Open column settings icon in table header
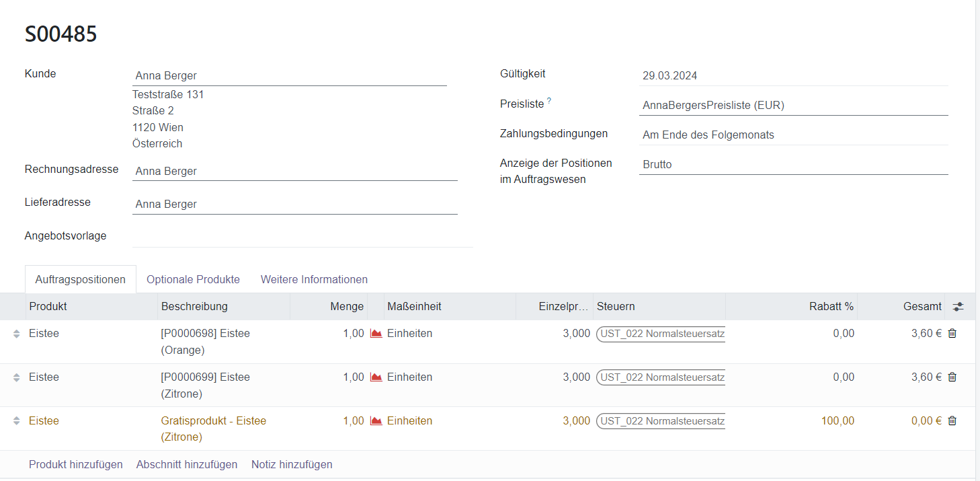Viewport: 980px width, 481px height. tap(958, 307)
